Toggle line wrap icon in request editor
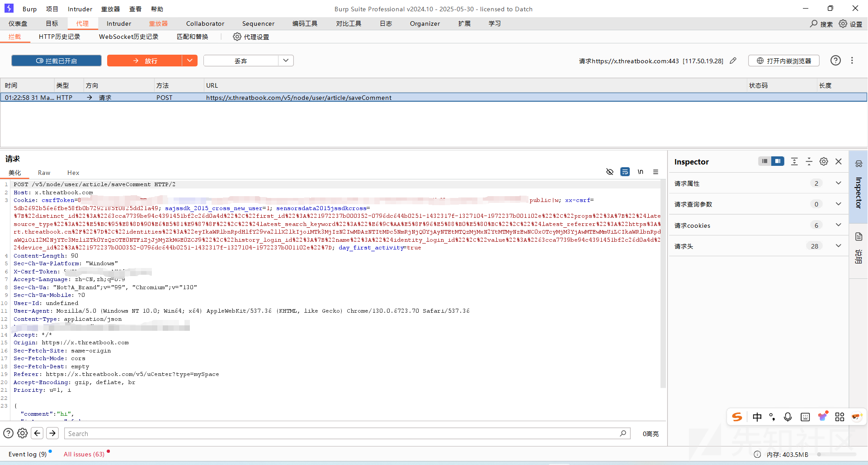868x465 pixels. click(625, 172)
